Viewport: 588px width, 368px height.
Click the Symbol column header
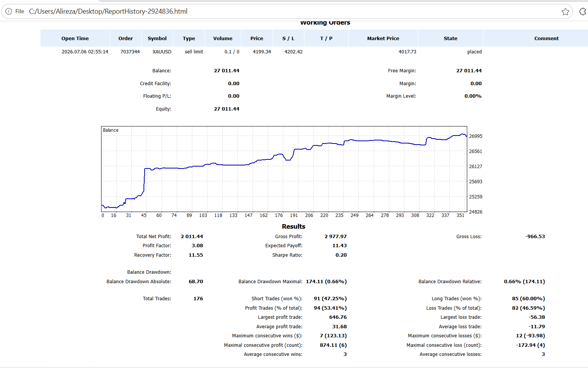click(157, 38)
